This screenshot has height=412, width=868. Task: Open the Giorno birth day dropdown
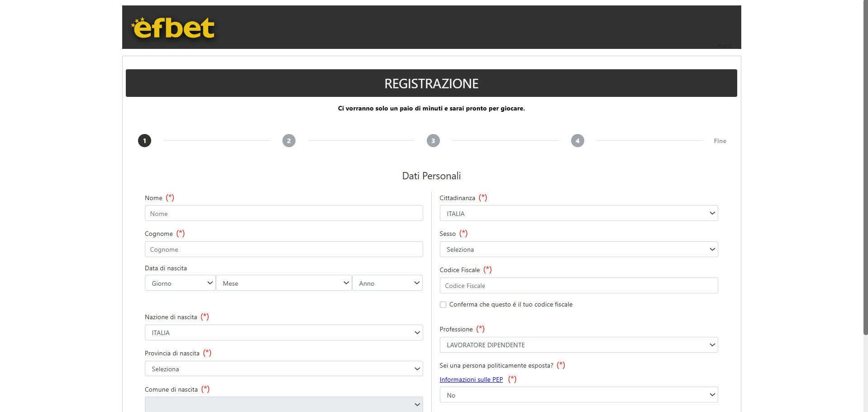(180, 283)
